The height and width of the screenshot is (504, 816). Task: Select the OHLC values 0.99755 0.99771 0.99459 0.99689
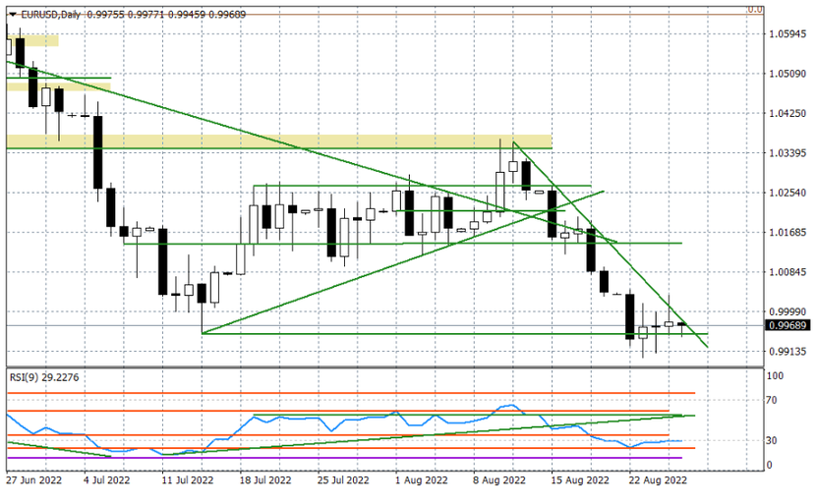[166, 15]
